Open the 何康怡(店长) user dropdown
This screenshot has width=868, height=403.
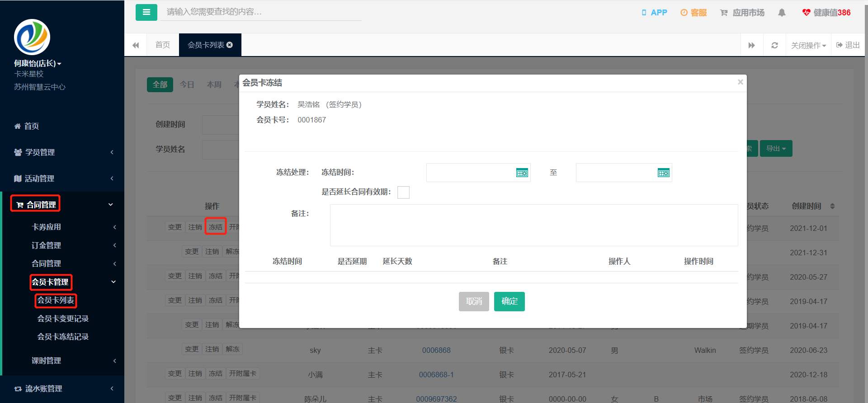click(x=38, y=64)
